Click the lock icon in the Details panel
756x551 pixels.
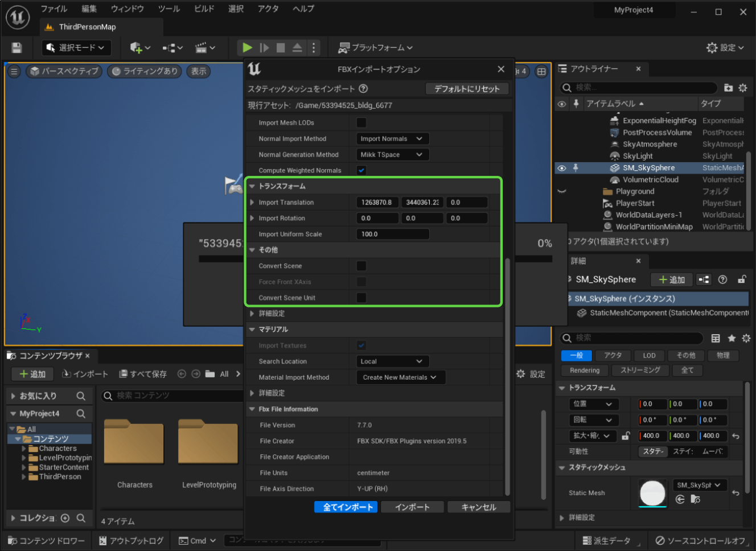pos(742,279)
